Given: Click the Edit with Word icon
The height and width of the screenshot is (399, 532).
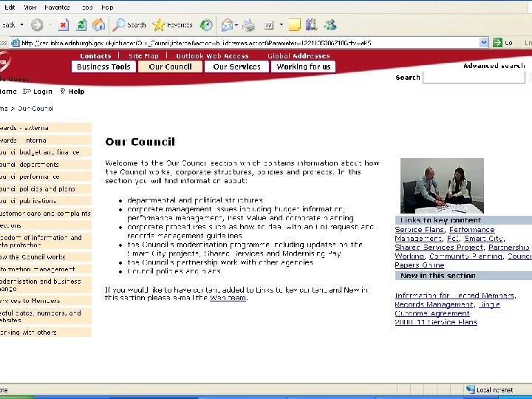Looking at the screenshot, I should pos(269,25).
